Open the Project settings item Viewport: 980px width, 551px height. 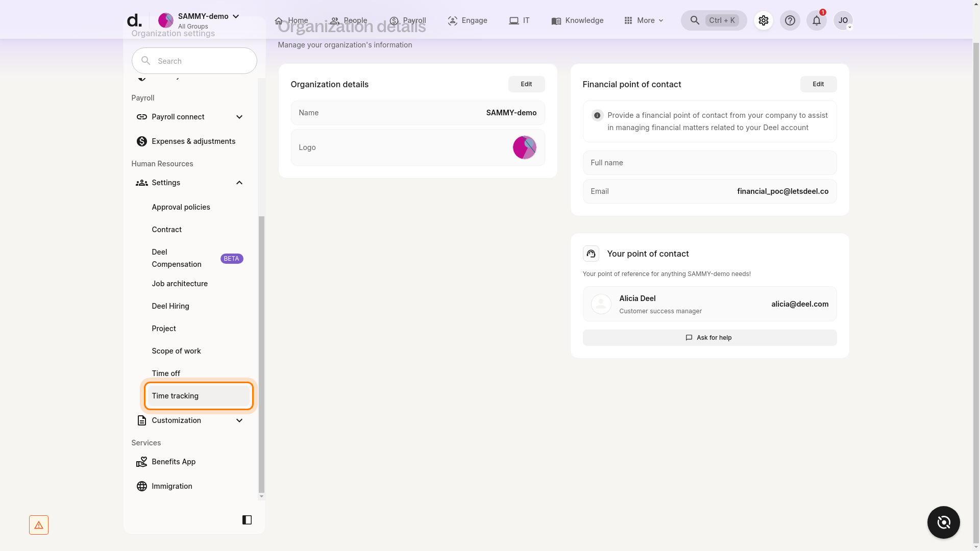(x=164, y=329)
